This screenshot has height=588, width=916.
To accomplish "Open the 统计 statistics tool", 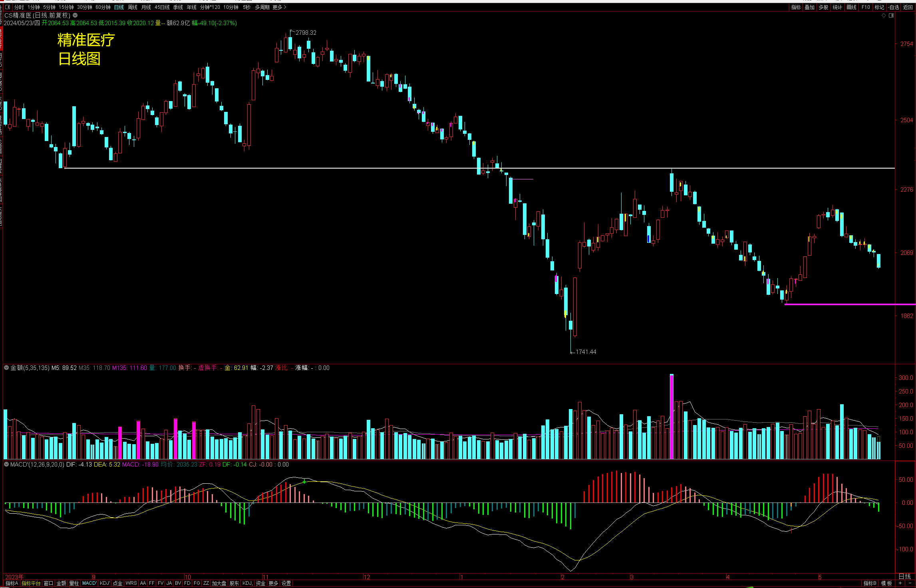I will (837, 7).
